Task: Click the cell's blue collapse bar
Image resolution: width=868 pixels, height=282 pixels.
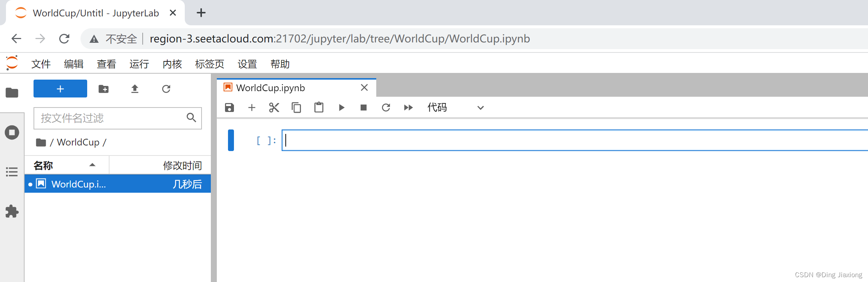Action: pyautogui.click(x=231, y=140)
